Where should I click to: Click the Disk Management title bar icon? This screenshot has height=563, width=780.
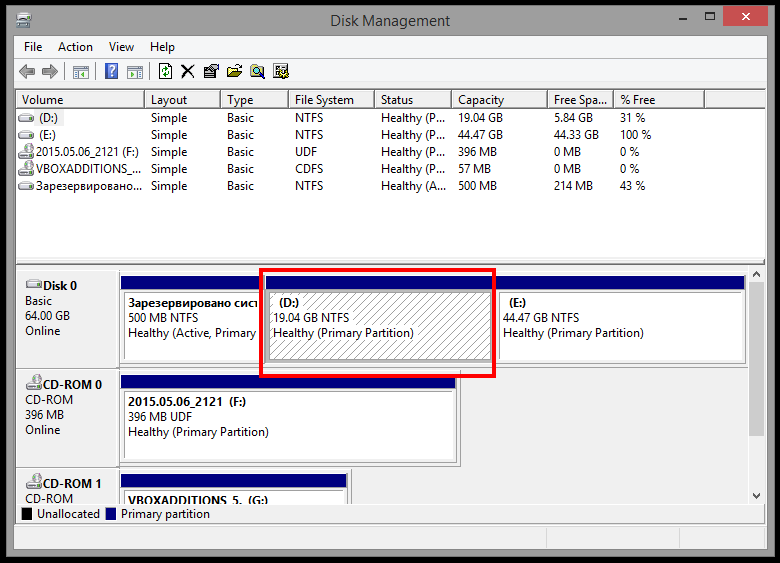click(23, 20)
